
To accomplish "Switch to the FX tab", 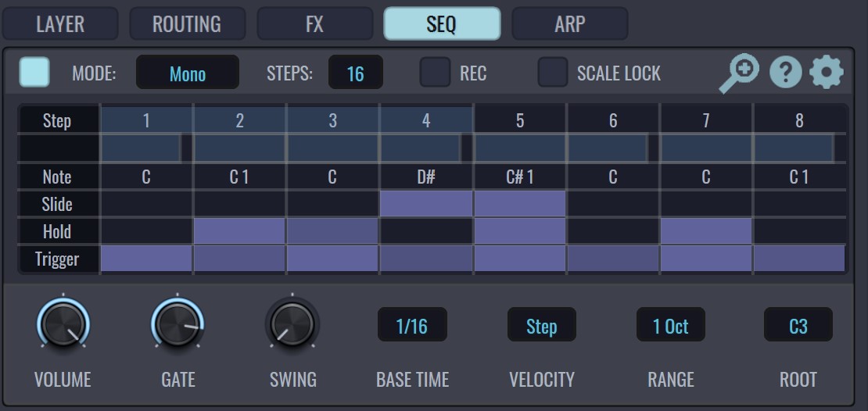I will coord(314,23).
